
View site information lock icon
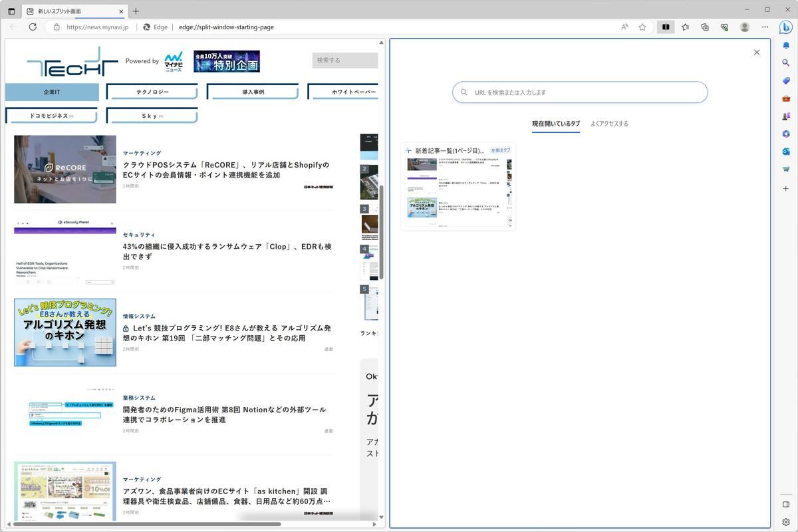(x=57, y=27)
